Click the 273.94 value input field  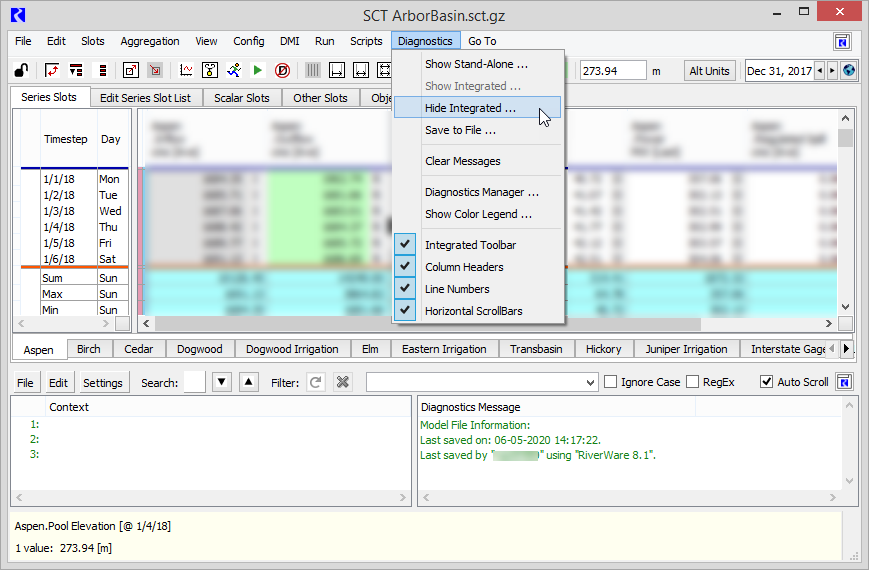point(612,71)
